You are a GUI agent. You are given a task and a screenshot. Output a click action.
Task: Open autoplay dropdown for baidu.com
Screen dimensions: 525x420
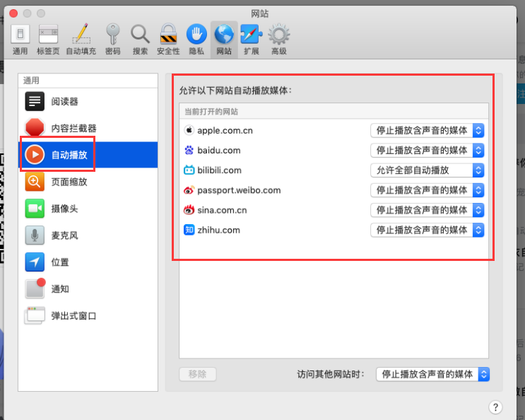(x=427, y=151)
